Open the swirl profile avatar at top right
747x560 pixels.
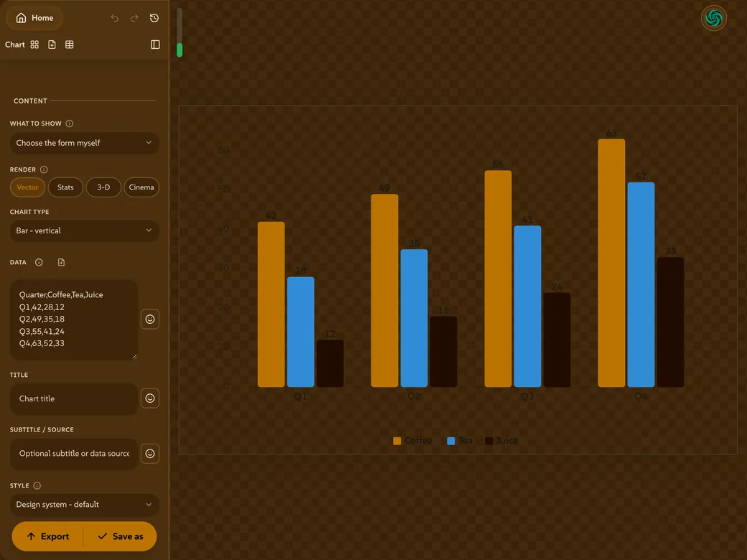tap(714, 18)
